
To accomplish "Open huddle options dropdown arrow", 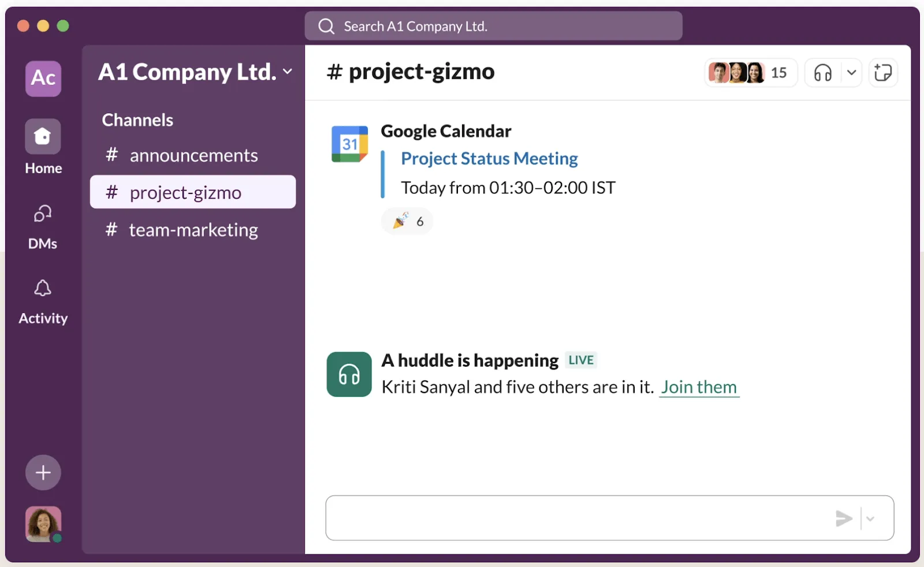I will 851,73.
